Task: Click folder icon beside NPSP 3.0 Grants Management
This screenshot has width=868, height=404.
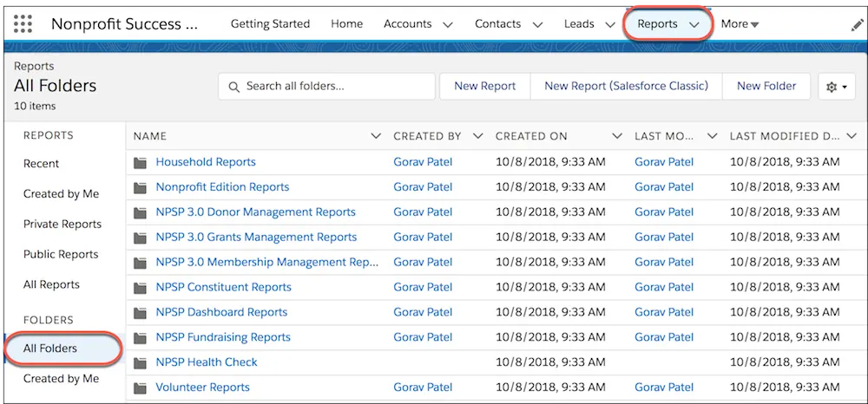Action: (140, 238)
